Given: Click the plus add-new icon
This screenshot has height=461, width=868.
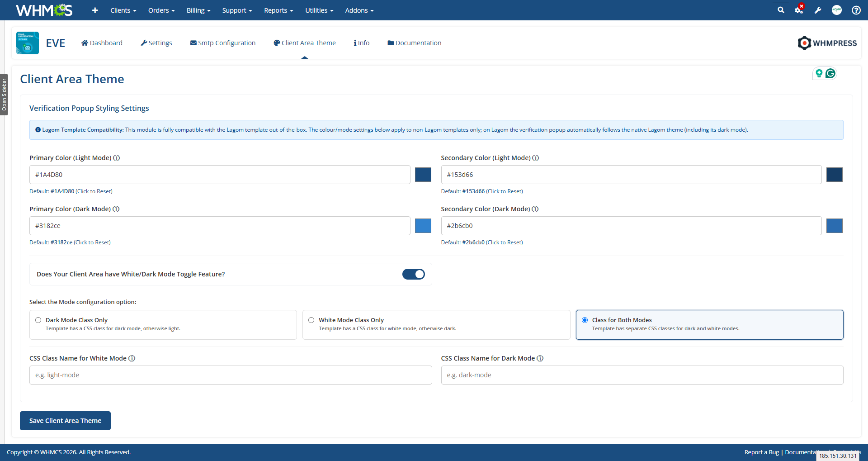Looking at the screenshot, I should (x=95, y=10).
